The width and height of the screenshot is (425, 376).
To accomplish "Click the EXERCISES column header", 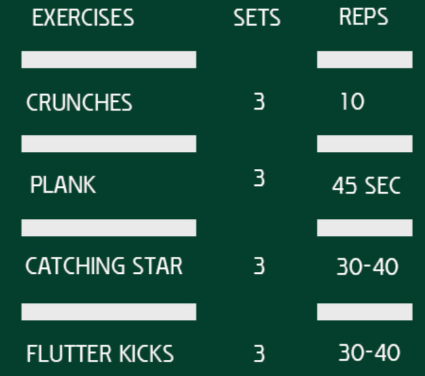I will [x=83, y=18].
